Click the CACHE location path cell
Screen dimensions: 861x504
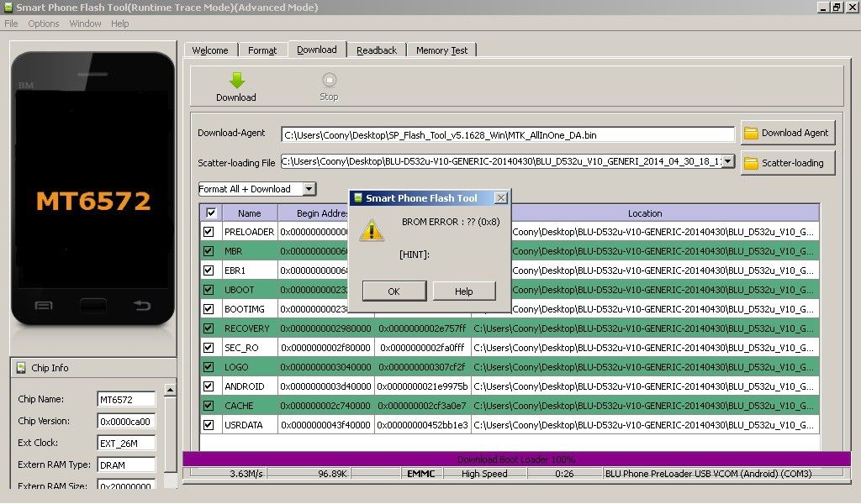645,405
